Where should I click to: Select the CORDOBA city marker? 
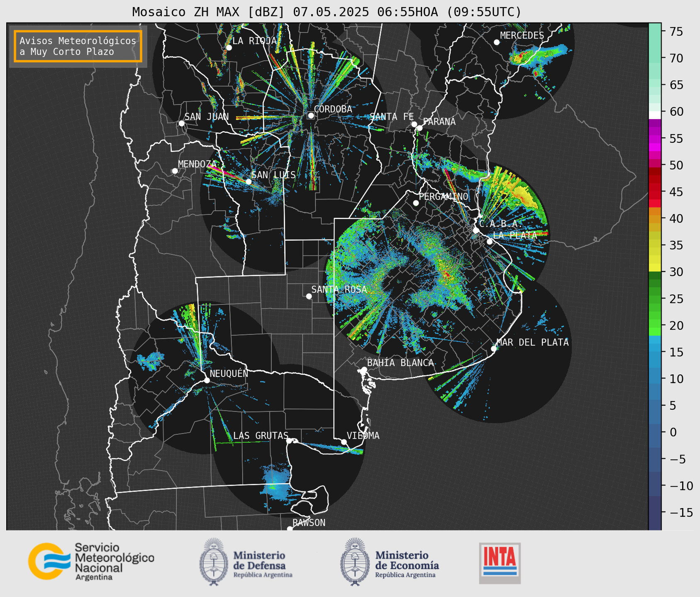(x=311, y=115)
